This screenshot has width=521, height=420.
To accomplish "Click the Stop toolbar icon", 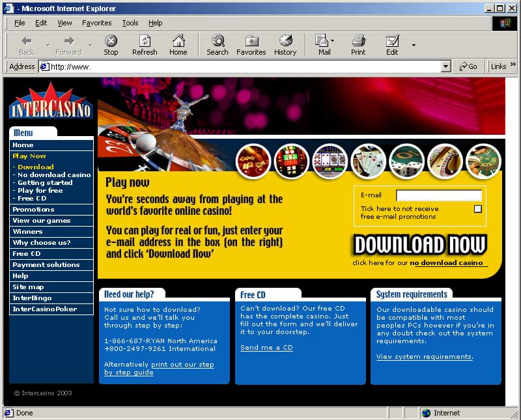I will [111, 45].
